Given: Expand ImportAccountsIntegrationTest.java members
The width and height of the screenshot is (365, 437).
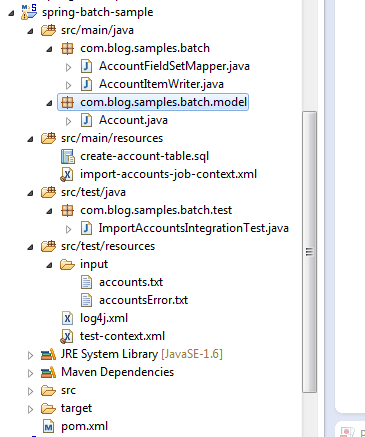Looking at the screenshot, I should click(68, 229).
